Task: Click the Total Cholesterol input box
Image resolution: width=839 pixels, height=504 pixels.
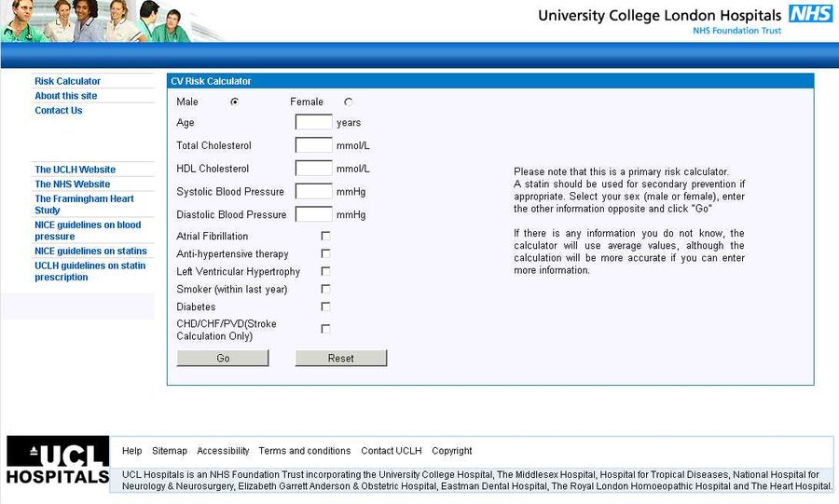Action: point(313,144)
